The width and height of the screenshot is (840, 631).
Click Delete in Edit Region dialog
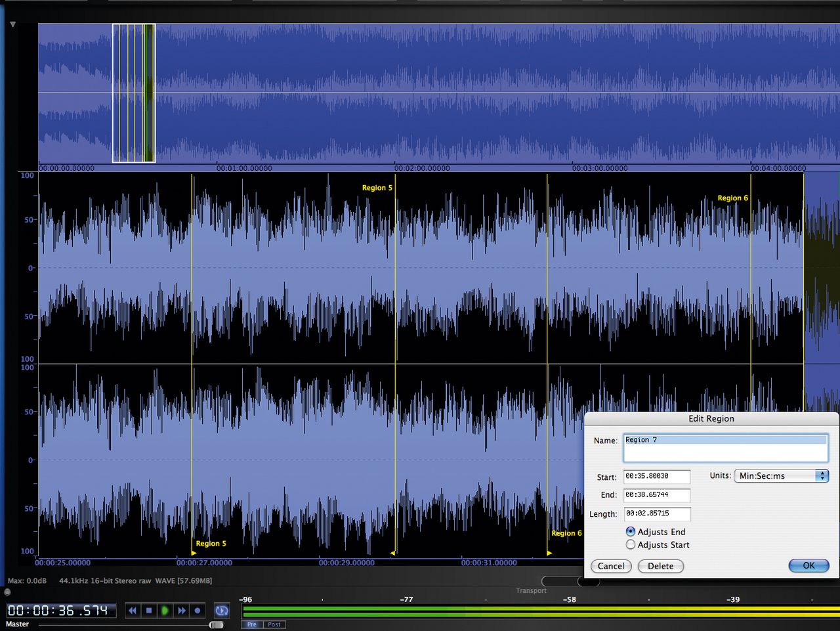[x=661, y=566]
